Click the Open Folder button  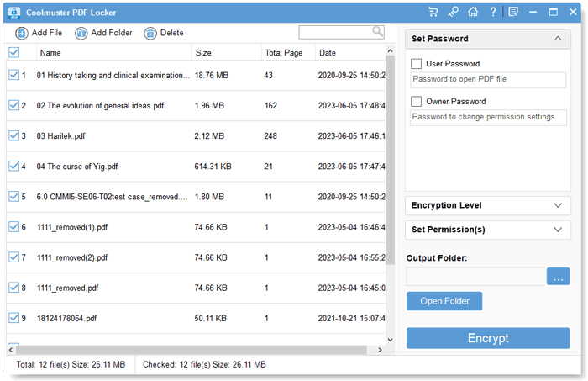tap(444, 301)
